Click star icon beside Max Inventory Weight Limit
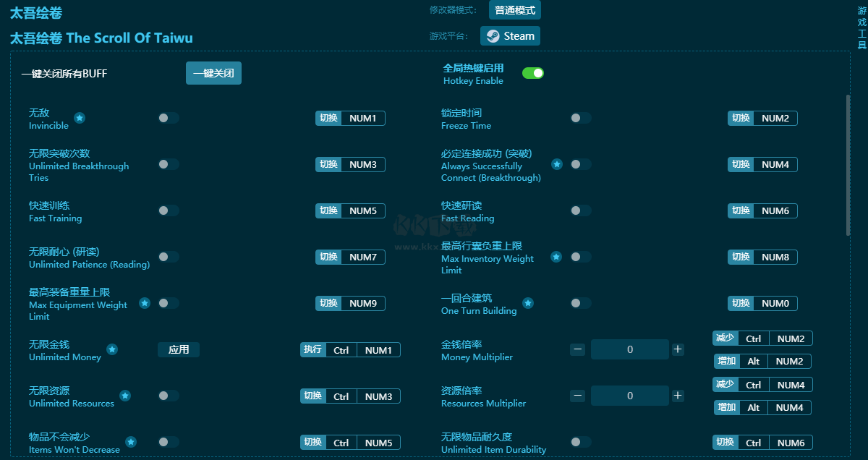 coord(556,257)
